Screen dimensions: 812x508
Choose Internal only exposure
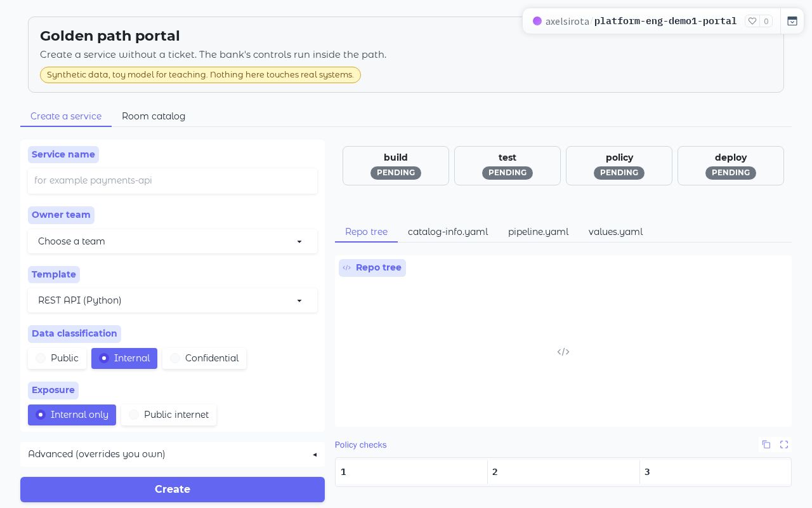point(72,415)
